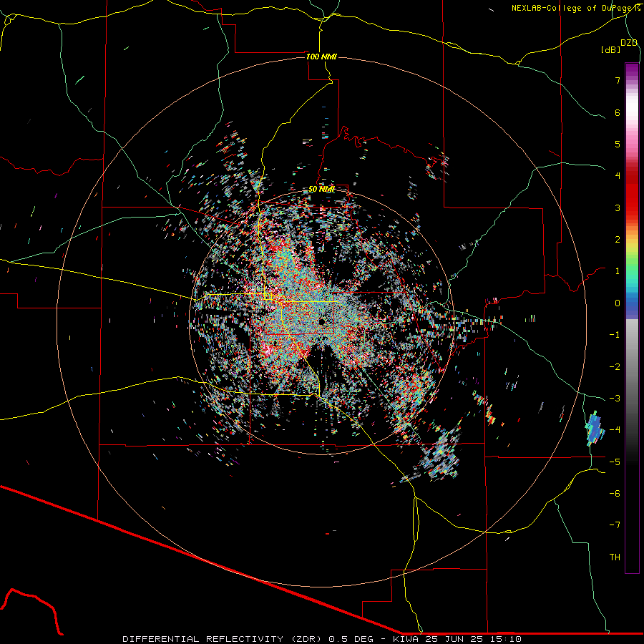Click the colorbar value 0 label
This screenshot has width=644, height=644.
(x=618, y=303)
